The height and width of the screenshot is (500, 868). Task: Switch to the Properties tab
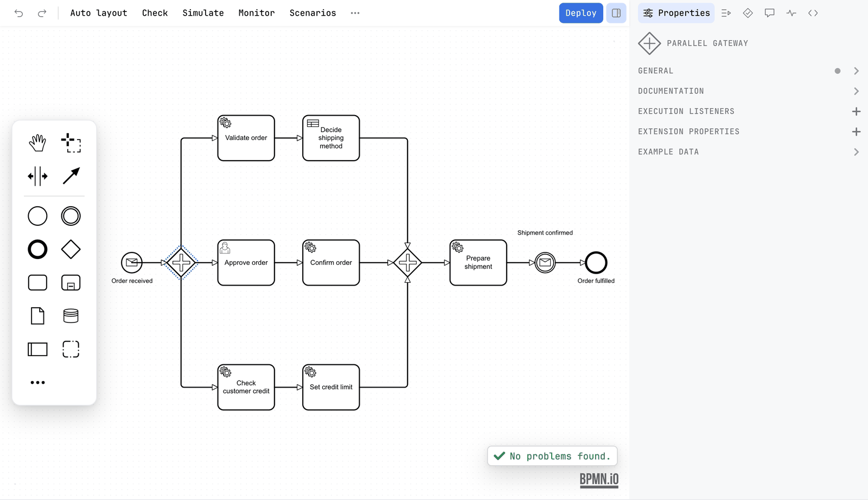(x=676, y=13)
